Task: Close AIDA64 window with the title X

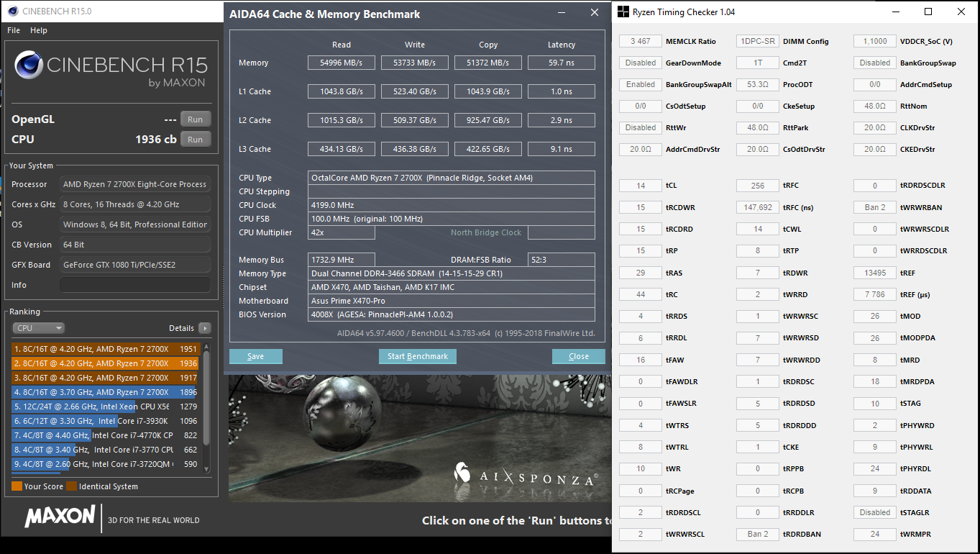Action: coord(594,12)
